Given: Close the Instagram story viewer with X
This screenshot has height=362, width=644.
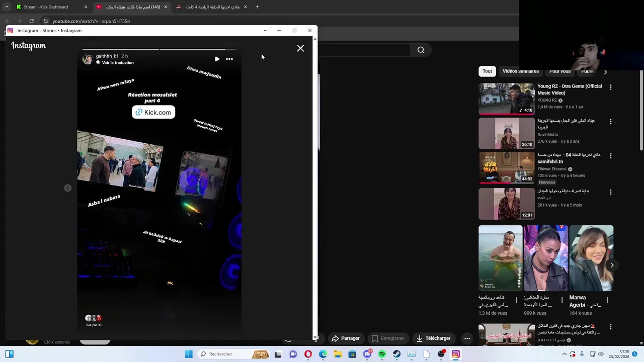Looking at the screenshot, I should (300, 48).
